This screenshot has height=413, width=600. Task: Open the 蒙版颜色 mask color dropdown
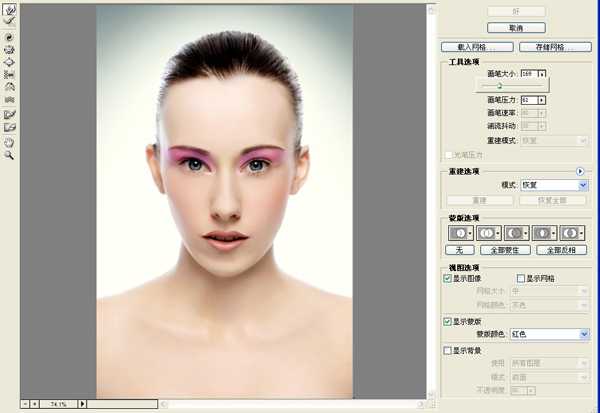click(x=550, y=334)
